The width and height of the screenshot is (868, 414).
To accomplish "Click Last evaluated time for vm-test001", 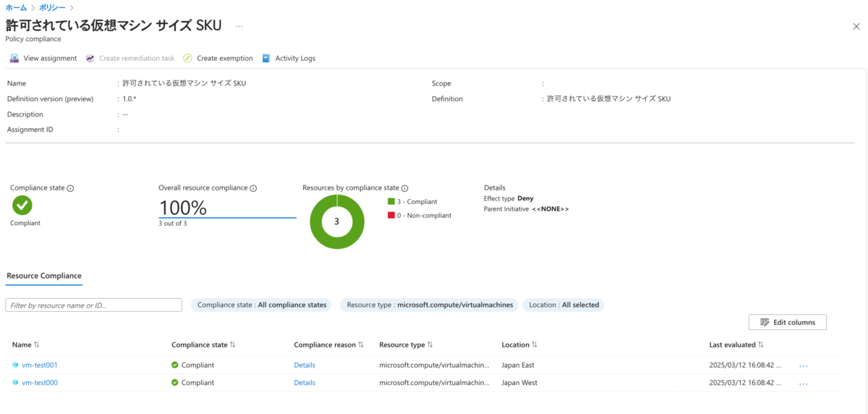I will (746, 365).
